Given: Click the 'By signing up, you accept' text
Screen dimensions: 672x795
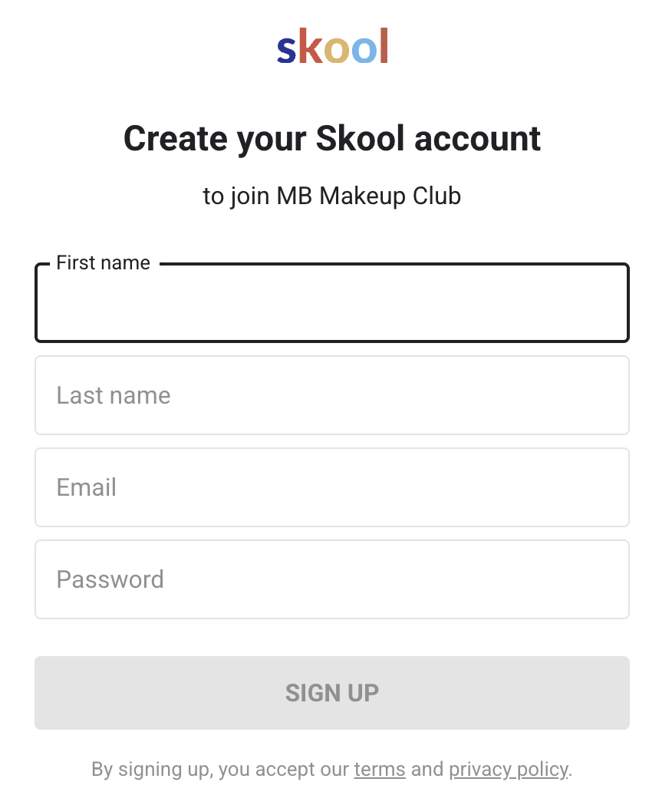Looking at the screenshot, I should (x=220, y=770).
